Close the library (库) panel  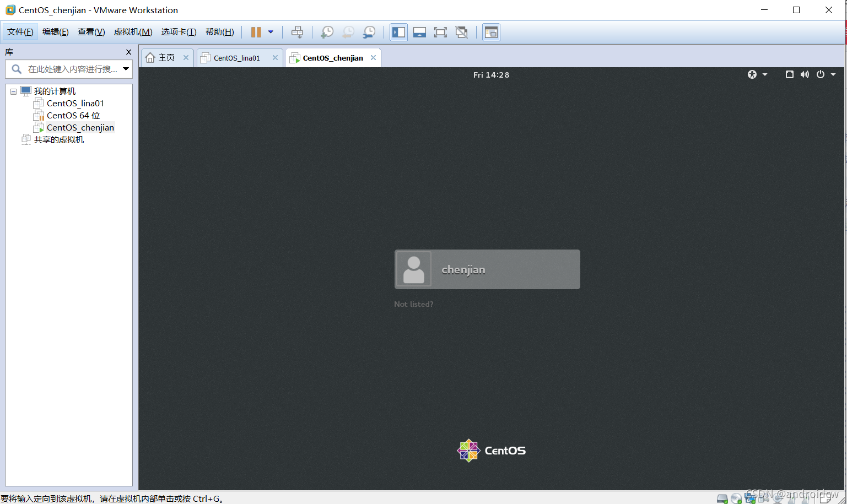[128, 52]
